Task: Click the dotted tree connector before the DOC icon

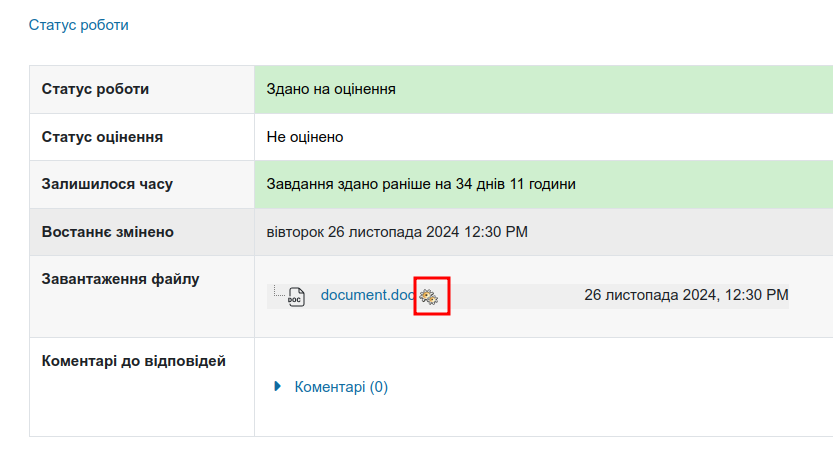Action: [278, 292]
